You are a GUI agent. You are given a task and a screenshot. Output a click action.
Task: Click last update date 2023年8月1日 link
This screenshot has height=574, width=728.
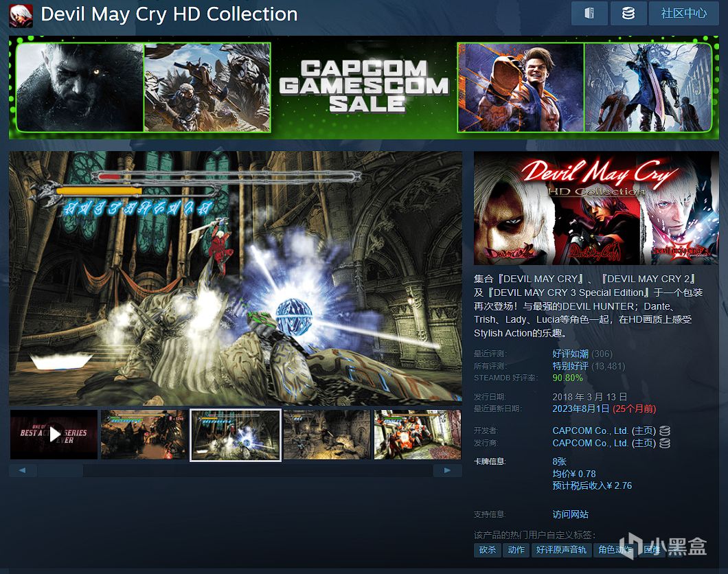[580, 409]
